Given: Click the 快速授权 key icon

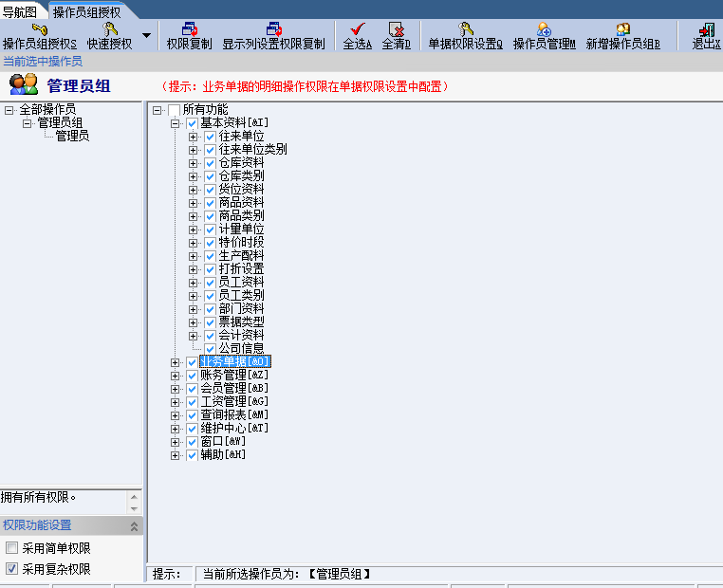Looking at the screenshot, I should coord(110,29).
